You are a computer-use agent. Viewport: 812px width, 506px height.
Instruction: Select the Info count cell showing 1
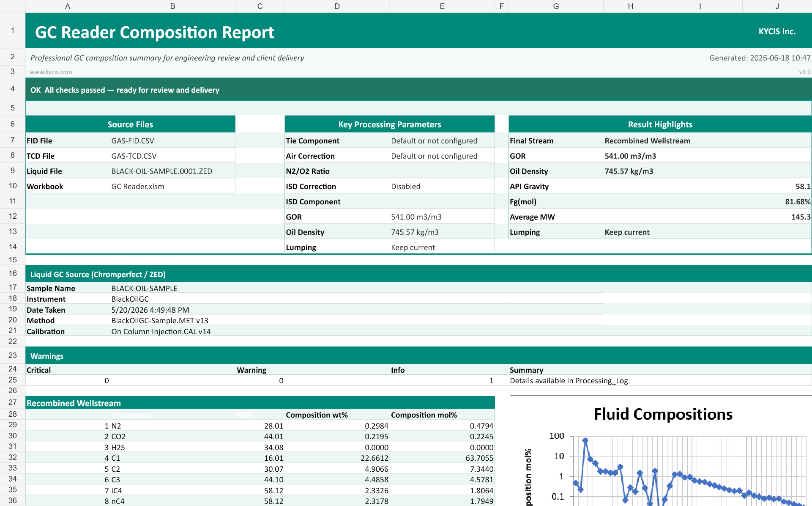coord(442,381)
